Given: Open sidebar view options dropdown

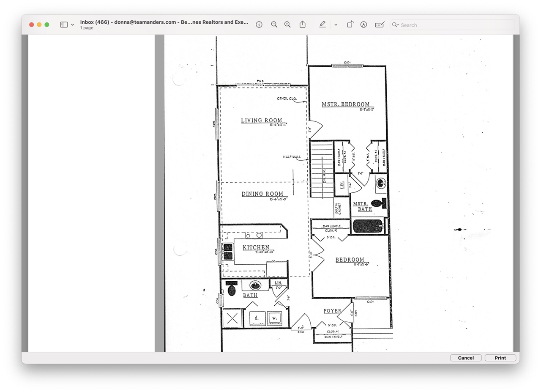Looking at the screenshot, I should click(72, 25).
